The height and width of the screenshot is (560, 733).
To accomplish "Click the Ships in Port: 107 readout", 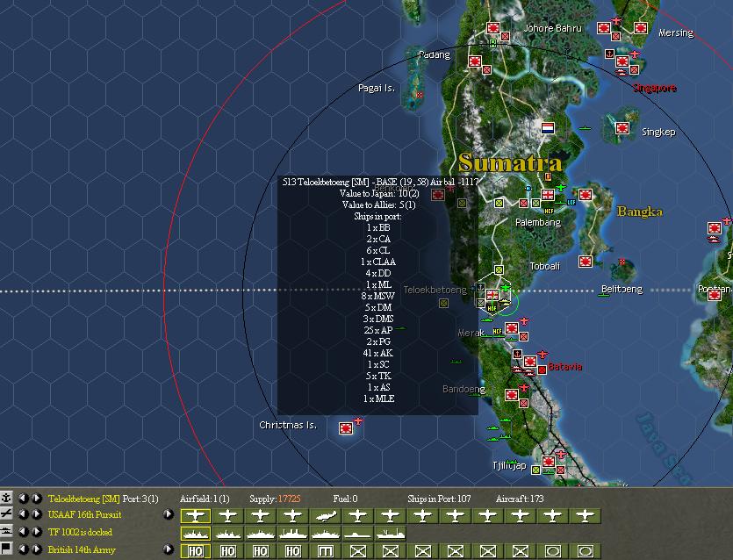I will point(439,499).
